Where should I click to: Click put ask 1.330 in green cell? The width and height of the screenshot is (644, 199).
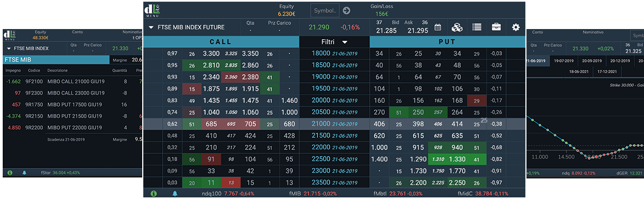tap(457, 159)
